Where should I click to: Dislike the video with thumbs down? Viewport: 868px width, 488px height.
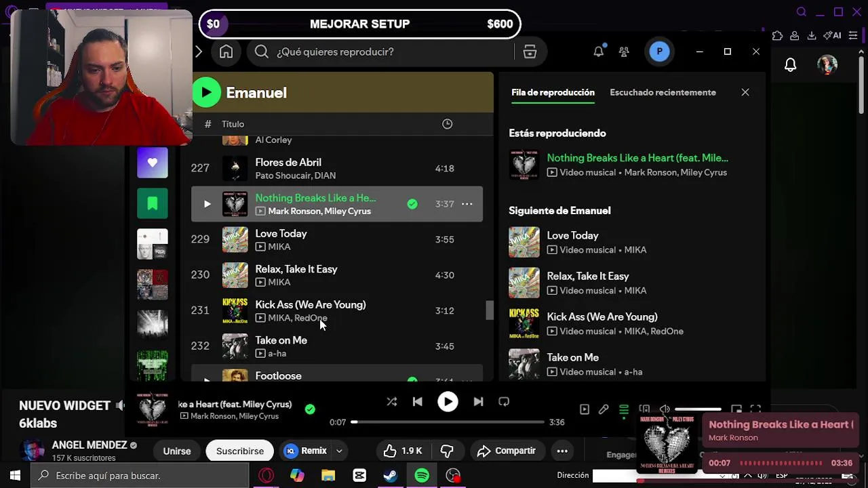click(x=447, y=451)
